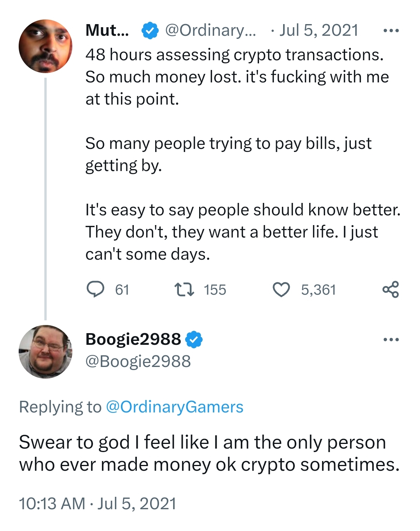The image size is (420, 531).
Task: Open the bold Boogie2988 display name
Action: [133, 339]
